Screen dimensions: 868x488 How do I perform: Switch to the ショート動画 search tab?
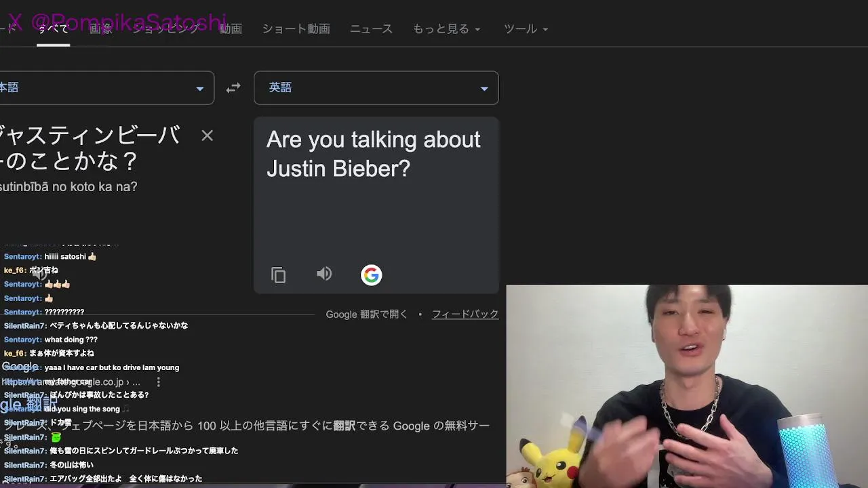[x=296, y=29]
